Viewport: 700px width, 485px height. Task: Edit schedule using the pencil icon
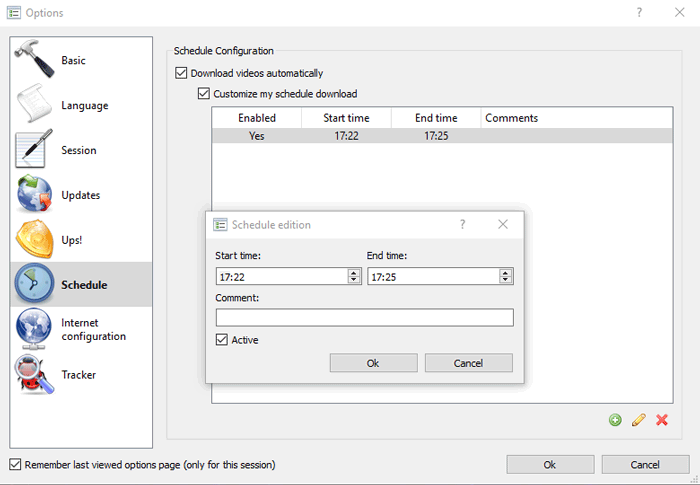coord(639,420)
